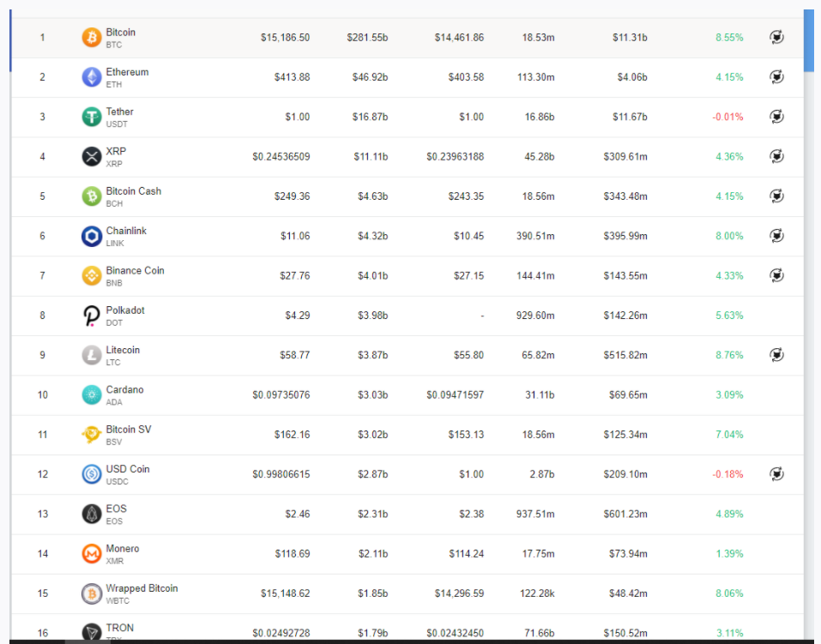
Task: Click the ShapeShift fox icon in Tether row
Action: (777, 117)
